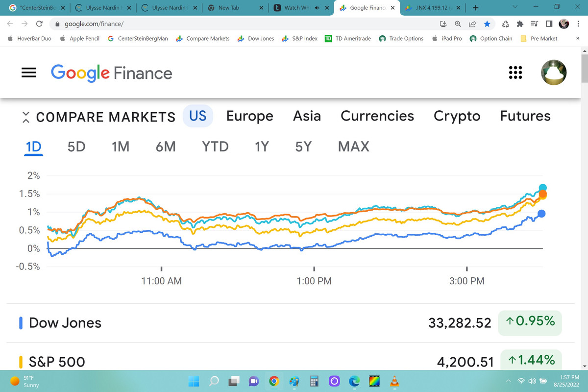Expand the hidden bookmarks overflow chevron
Image resolution: width=588 pixels, height=392 pixels.
click(577, 38)
